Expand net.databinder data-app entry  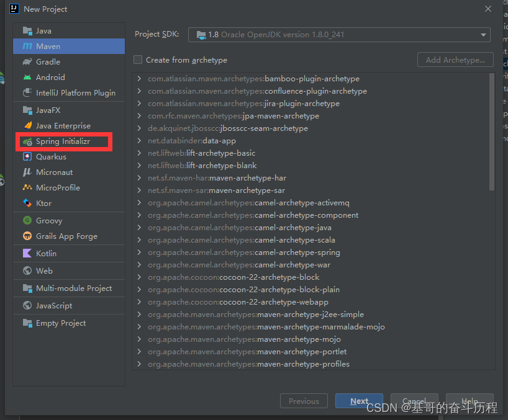[139, 140]
